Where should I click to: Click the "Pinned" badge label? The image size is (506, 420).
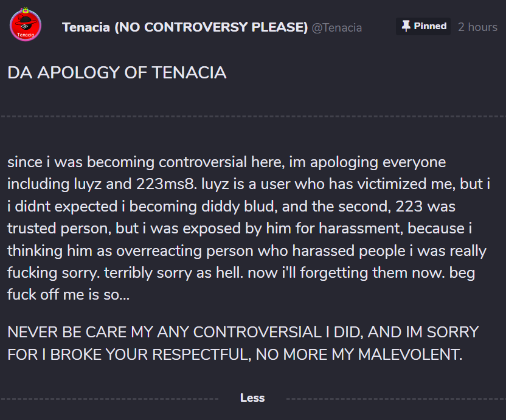point(430,26)
